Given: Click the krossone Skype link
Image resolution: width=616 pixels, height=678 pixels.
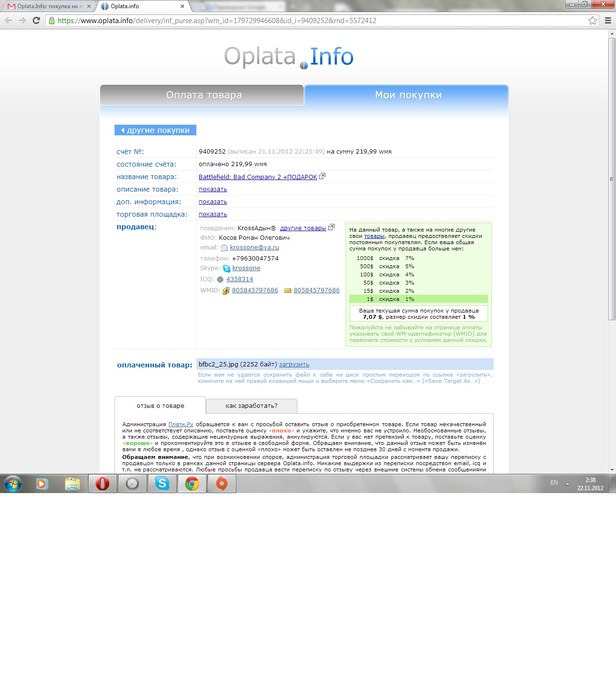Looking at the screenshot, I should coord(246,268).
